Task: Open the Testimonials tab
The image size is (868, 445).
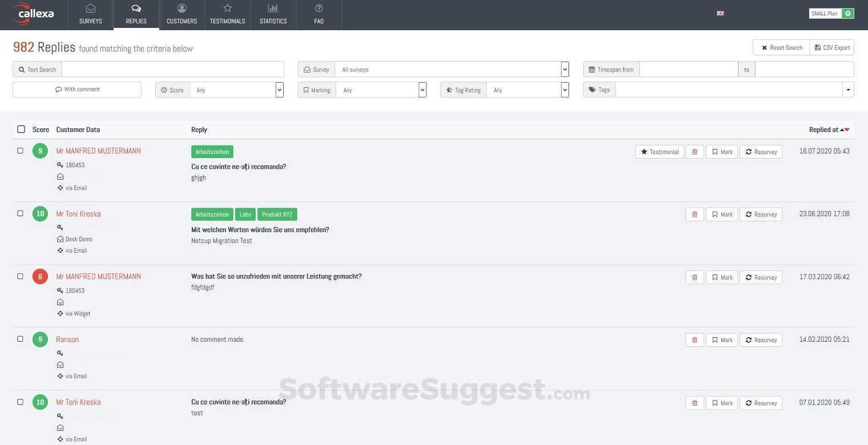Action: 228,15
